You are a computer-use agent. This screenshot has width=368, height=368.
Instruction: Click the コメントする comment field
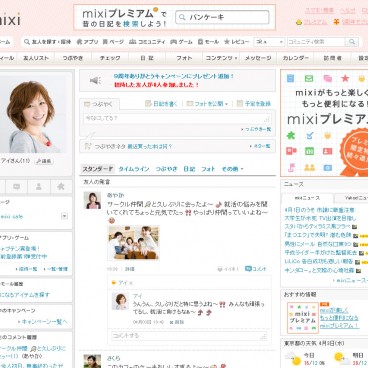[189, 336]
